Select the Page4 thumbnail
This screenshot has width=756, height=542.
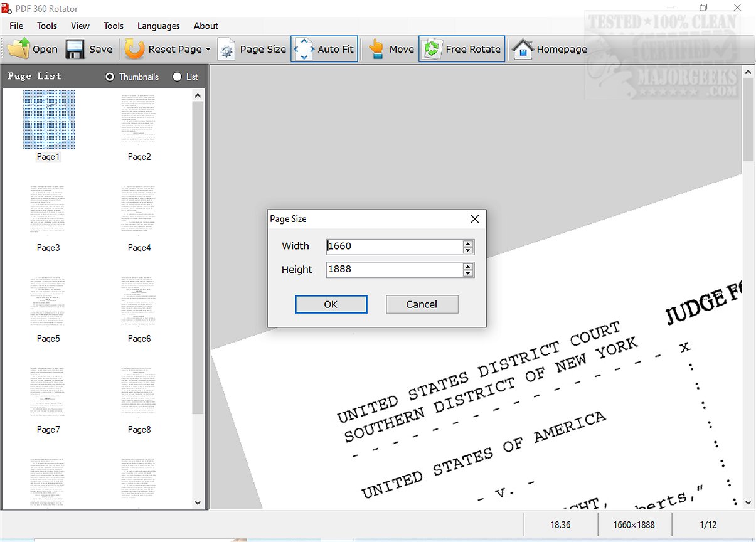[x=139, y=210]
